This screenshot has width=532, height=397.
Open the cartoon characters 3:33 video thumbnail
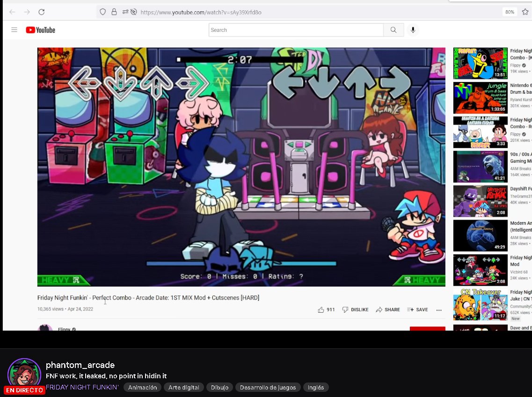(x=481, y=132)
